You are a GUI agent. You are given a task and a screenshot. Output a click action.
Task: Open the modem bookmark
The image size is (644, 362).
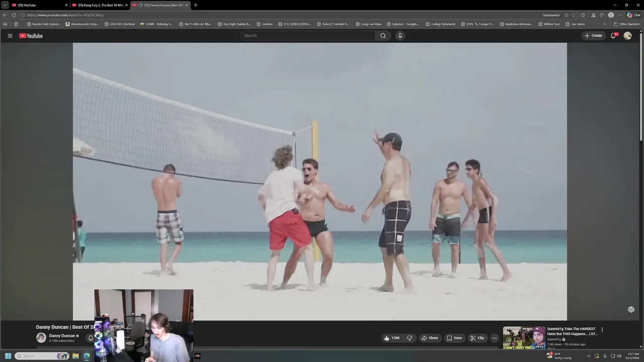pyautogui.click(x=264, y=24)
